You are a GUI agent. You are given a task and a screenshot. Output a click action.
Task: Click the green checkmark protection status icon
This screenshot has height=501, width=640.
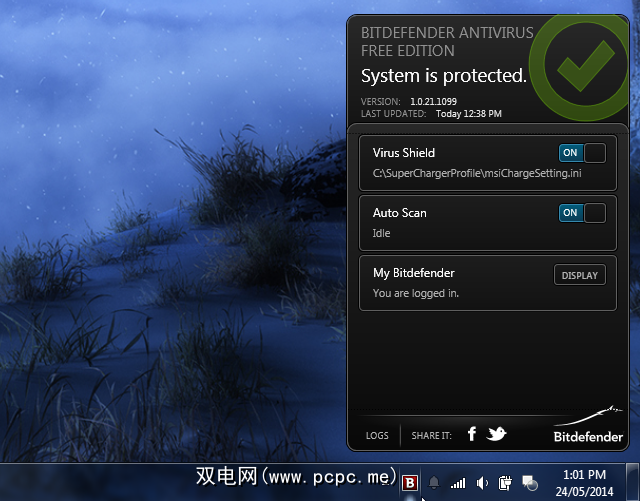pyautogui.click(x=580, y=67)
